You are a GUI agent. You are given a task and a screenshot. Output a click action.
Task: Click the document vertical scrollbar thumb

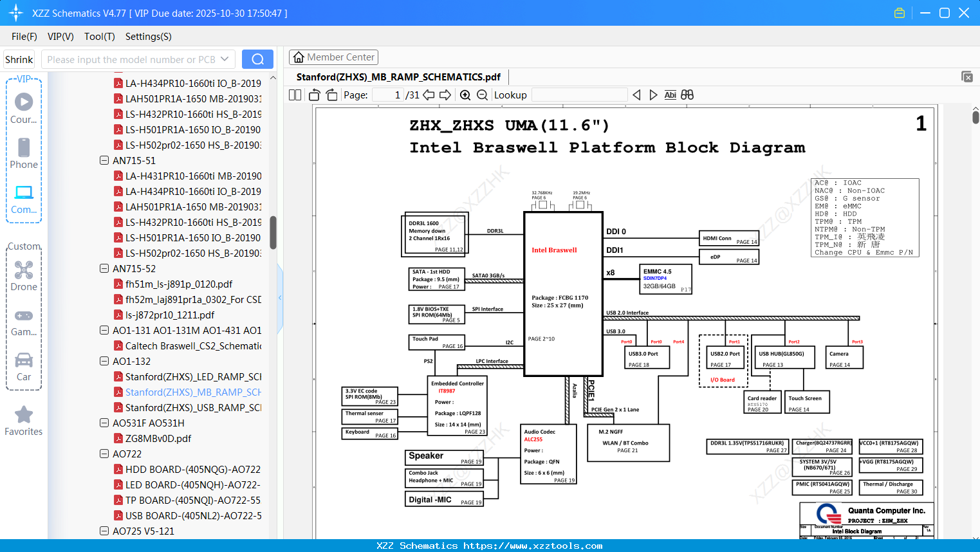click(975, 116)
